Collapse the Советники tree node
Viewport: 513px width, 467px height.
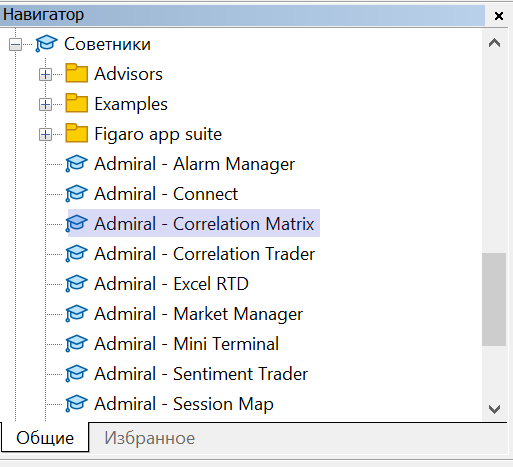15,44
